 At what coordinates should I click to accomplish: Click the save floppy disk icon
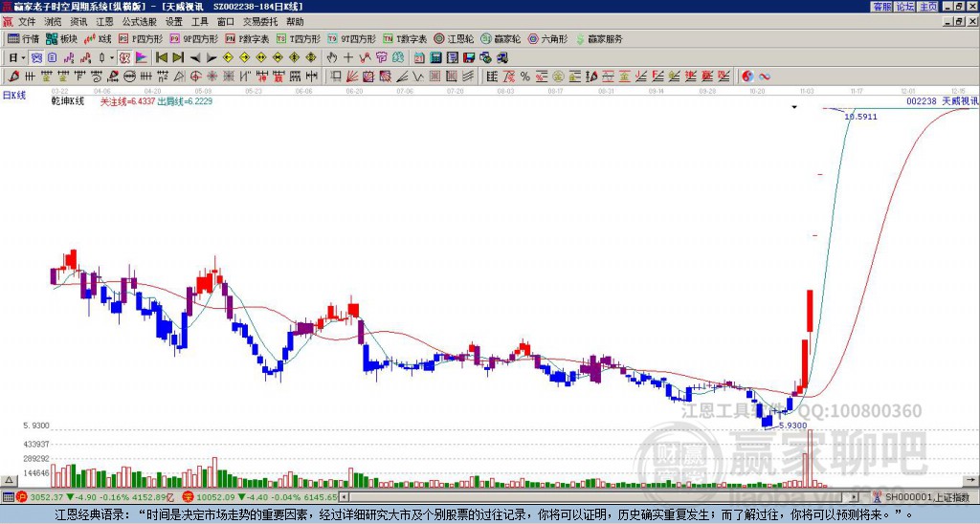point(469,58)
